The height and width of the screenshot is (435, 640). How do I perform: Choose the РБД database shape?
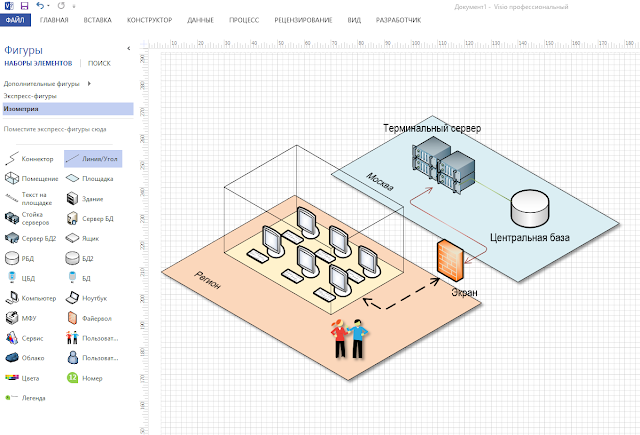pyautogui.click(x=19, y=258)
